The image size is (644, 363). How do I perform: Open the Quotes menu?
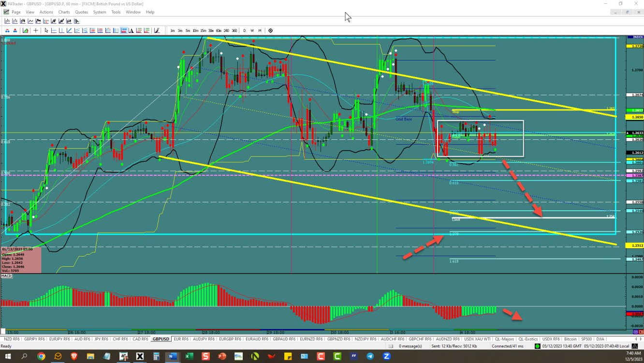tap(82, 12)
